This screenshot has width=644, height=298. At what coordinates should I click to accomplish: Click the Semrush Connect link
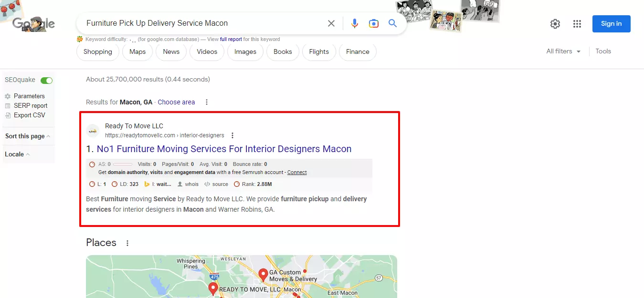(297, 173)
